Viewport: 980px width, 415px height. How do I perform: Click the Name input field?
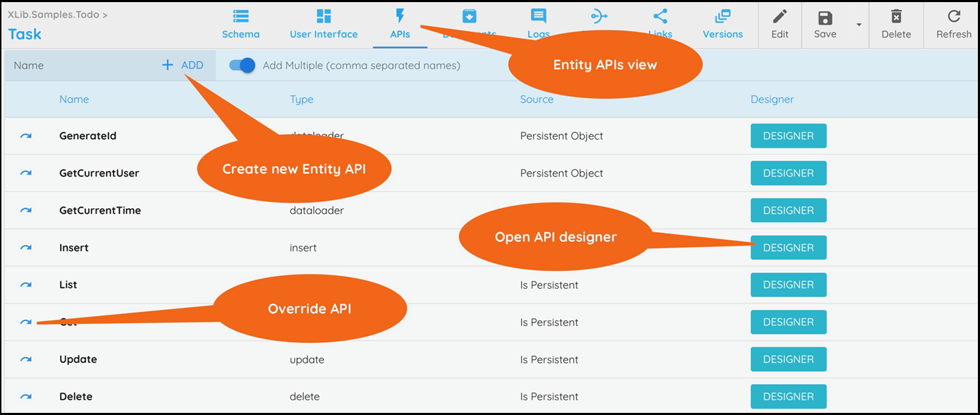click(78, 65)
